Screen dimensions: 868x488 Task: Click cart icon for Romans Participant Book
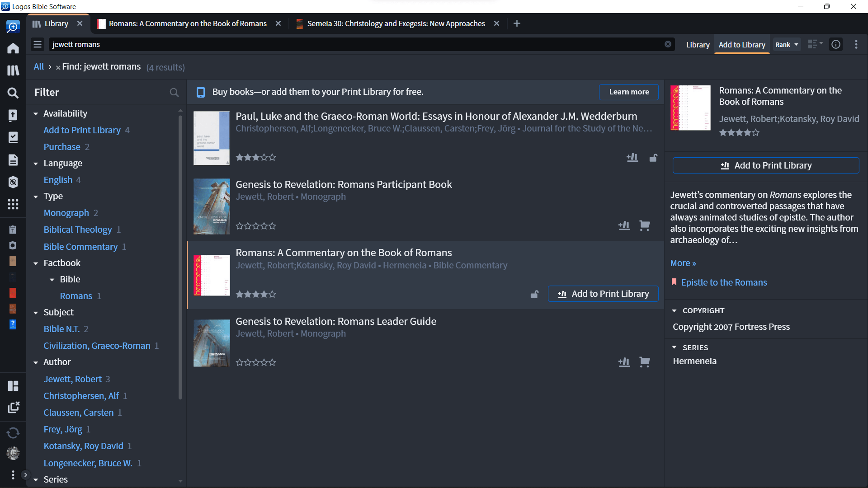pyautogui.click(x=644, y=225)
